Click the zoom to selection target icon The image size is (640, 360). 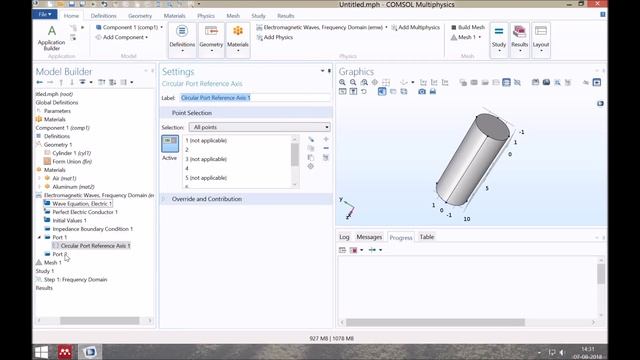click(x=311, y=166)
